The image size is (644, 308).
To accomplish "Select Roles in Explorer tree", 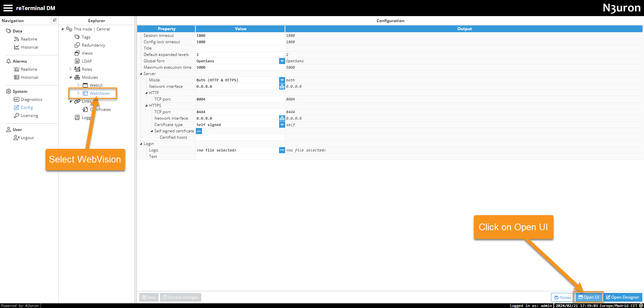I will pos(87,69).
